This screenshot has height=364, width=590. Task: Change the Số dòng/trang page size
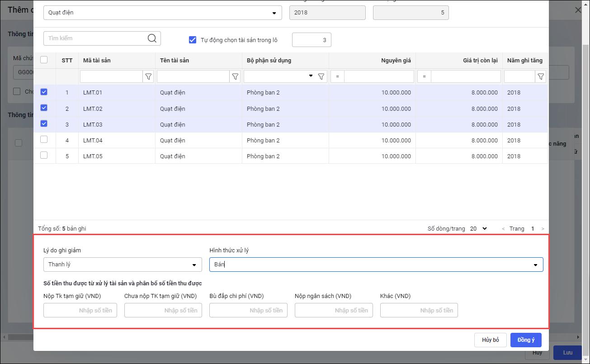pyautogui.click(x=479, y=229)
